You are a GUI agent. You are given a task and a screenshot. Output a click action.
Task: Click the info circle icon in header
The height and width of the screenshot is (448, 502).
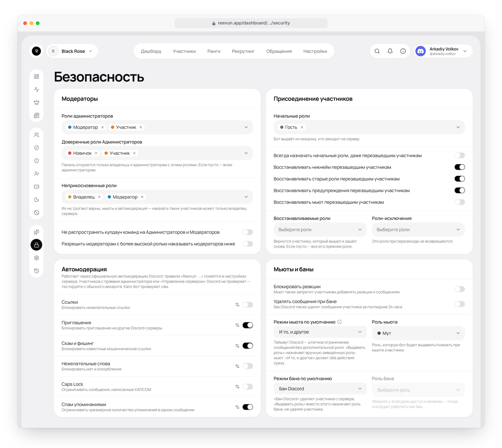(403, 51)
